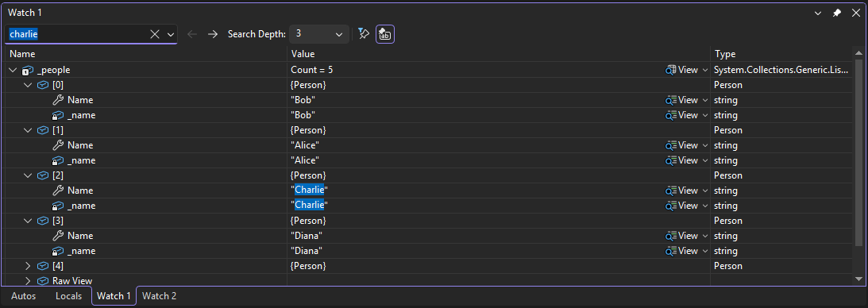Toggle the highlighted toolbar button with 'ab' icon
Screen dimensions: 868x308
385,34
